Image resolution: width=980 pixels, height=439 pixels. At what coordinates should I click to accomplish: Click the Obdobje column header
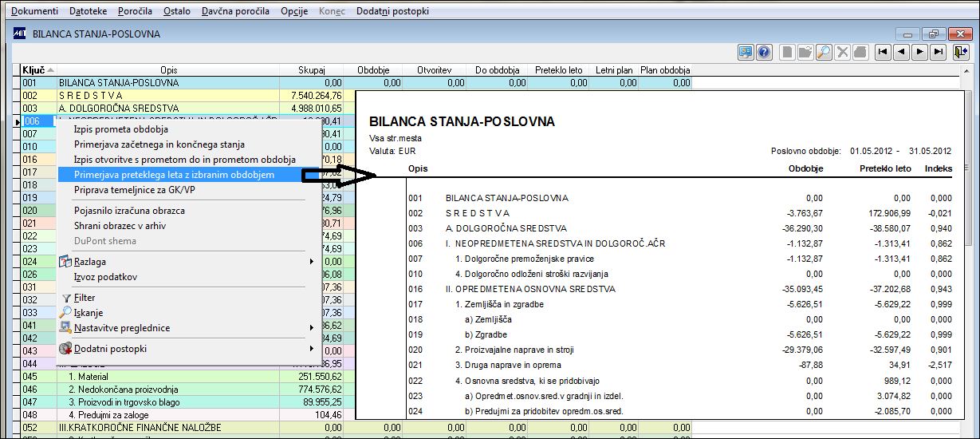coord(372,70)
